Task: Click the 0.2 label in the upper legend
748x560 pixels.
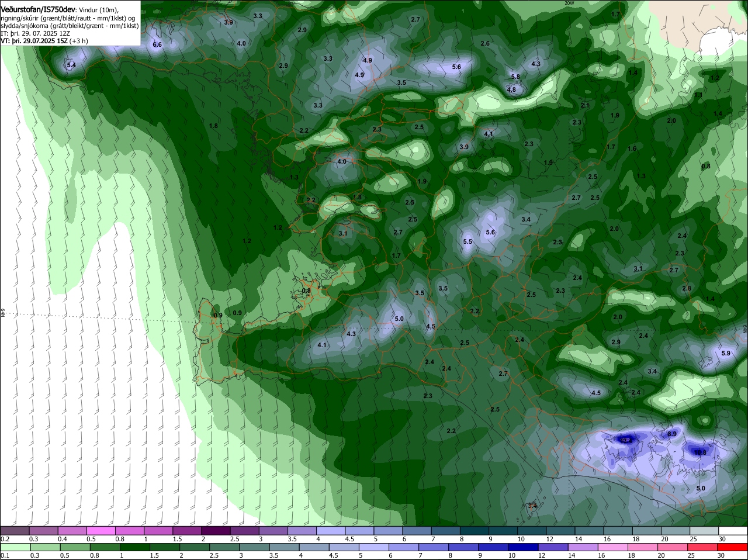Action: [x=5, y=539]
